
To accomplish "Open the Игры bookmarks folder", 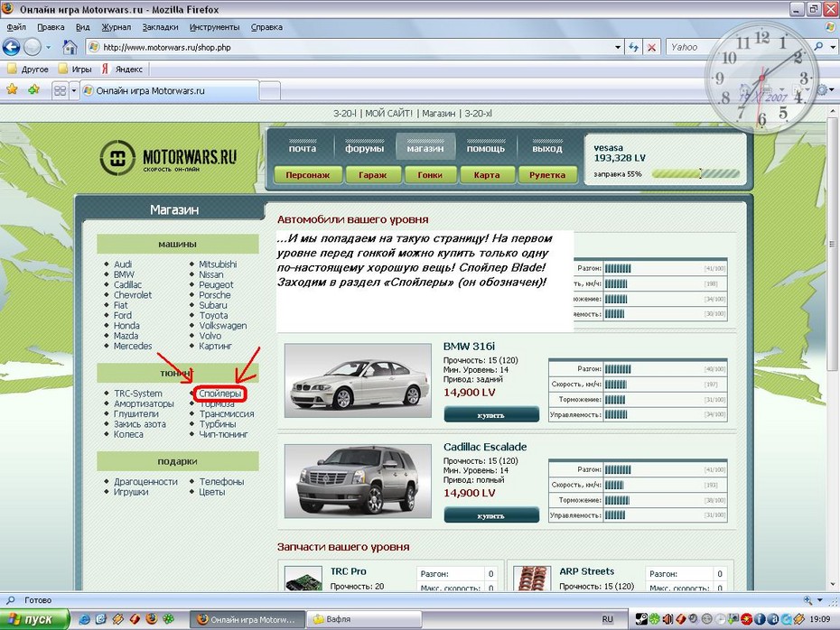I will point(75,69).
